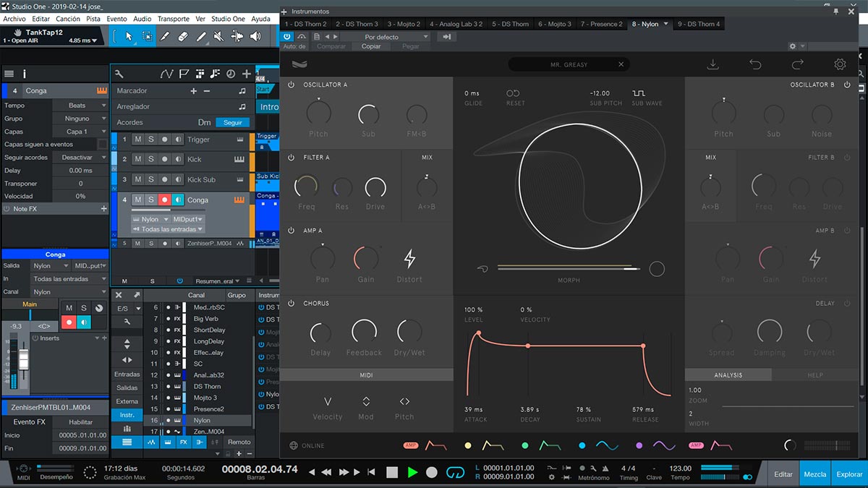Add a new track with plus icon
868x488 pixels.
coord(247,74)
